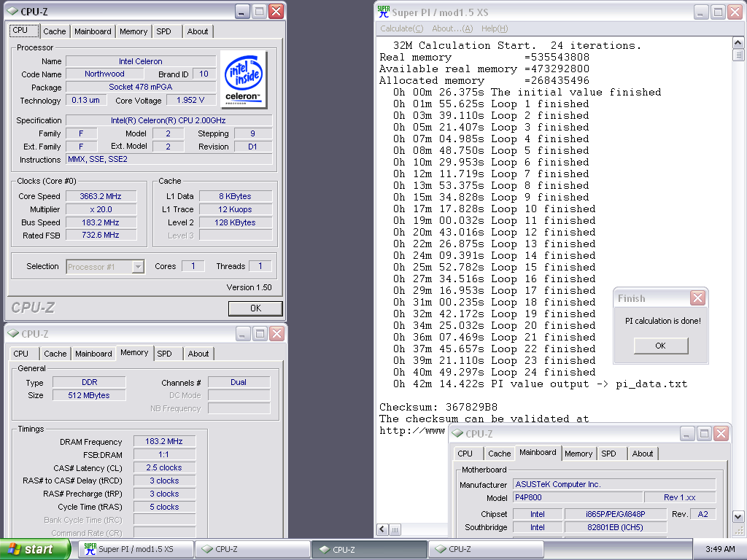
Task: Click OK in Finish dialog
Action: [661, 346]
